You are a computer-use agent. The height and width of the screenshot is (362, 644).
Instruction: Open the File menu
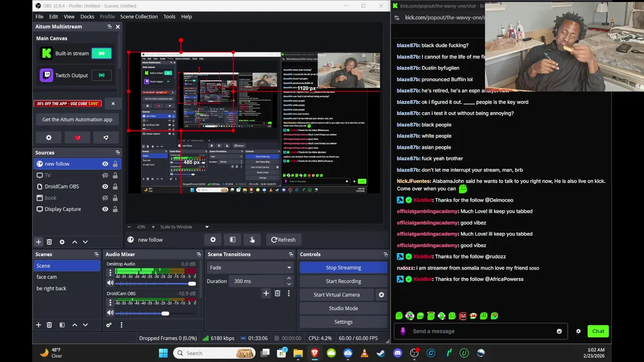tap(39, 17)
